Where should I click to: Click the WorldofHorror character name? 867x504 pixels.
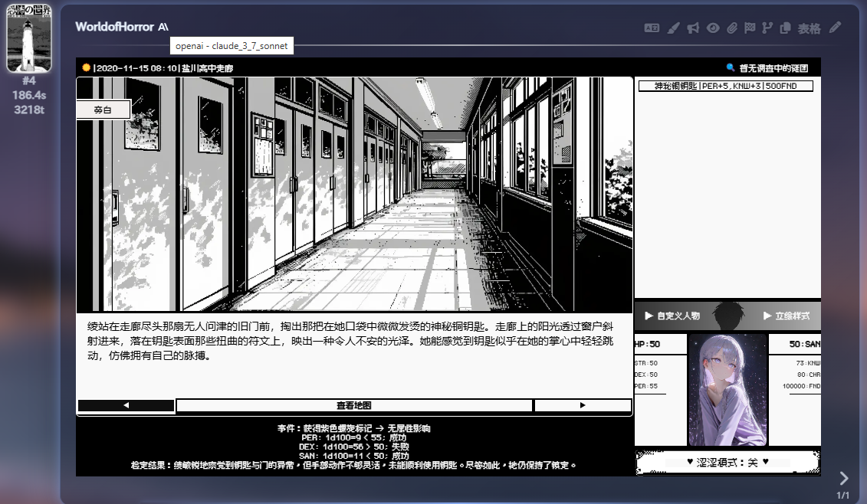tap(114, 27)
